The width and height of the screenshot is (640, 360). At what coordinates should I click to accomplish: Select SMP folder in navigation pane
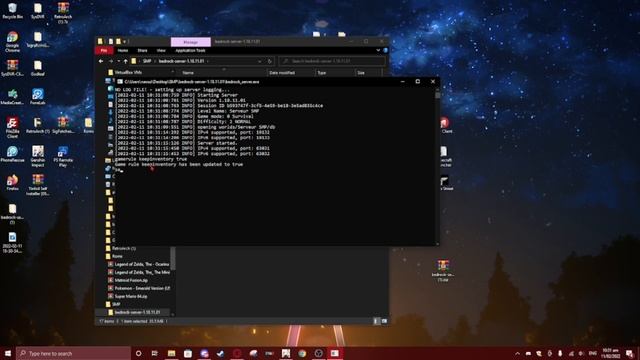(x=113, y=304)
